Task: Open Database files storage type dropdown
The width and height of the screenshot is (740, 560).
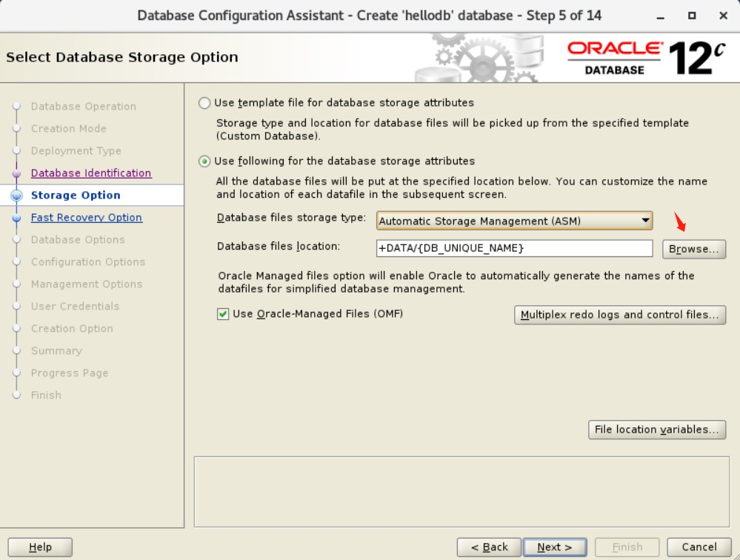Action: tap(514, 221)
